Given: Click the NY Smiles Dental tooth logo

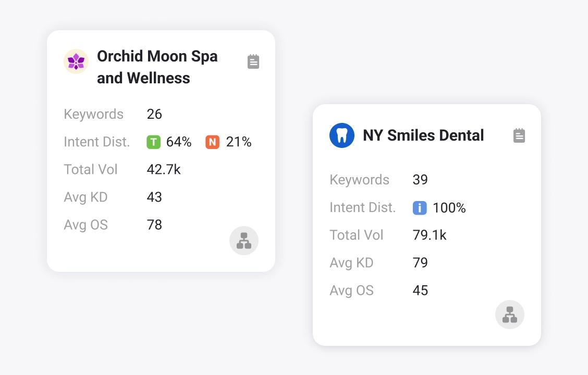Looking at the screenshot, I should click(x=342, y=135).
